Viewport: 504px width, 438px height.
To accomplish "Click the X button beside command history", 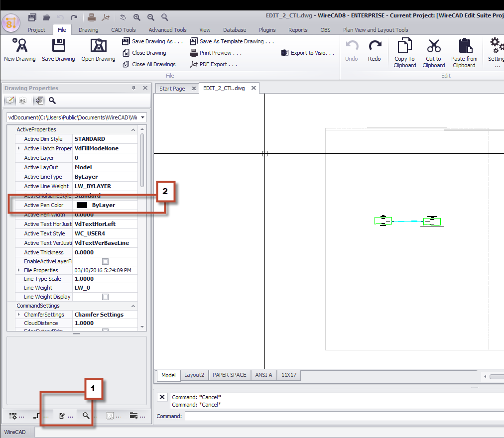I will 162,397.
